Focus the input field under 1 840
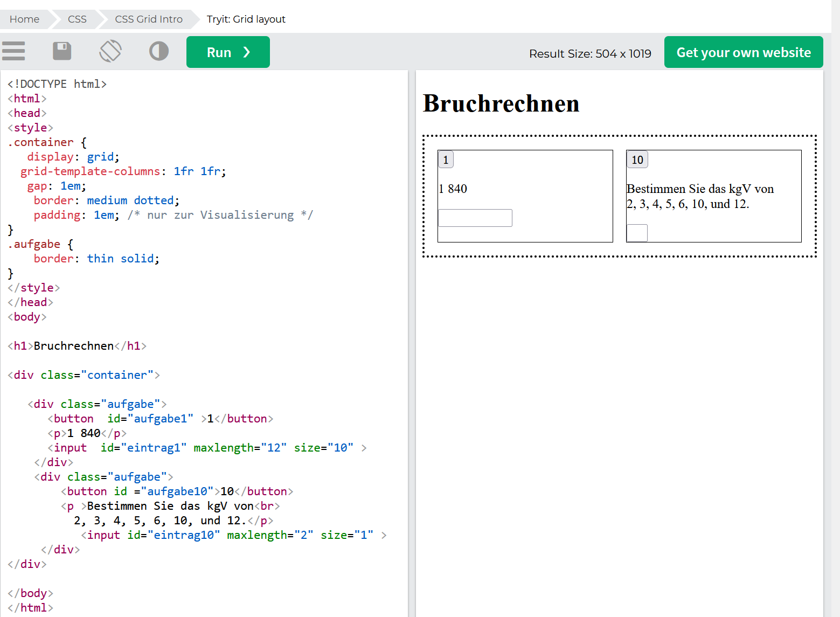The height and width of the screenshot is (617, 840). [x=475, y=218]
